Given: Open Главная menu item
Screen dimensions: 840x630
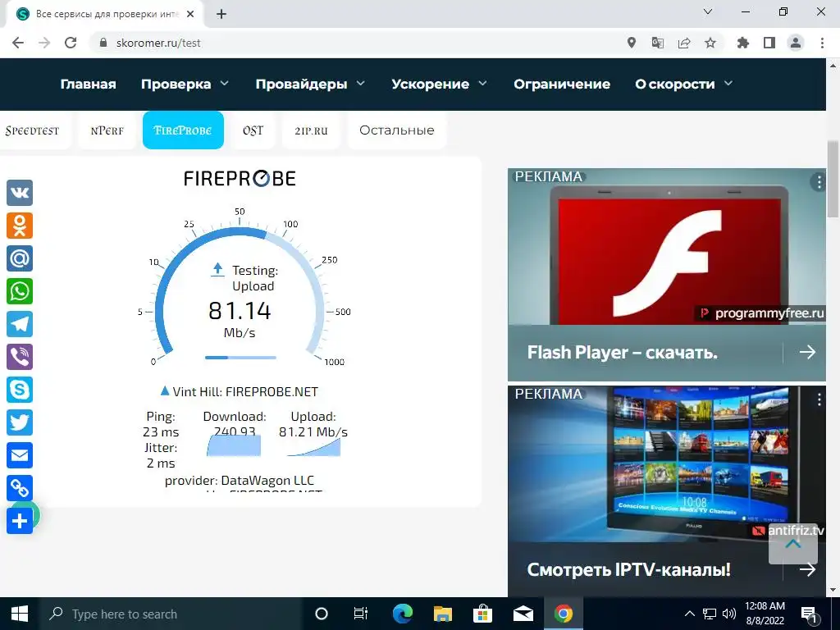Looking at the screenshot, I should [x=89, y=84].
